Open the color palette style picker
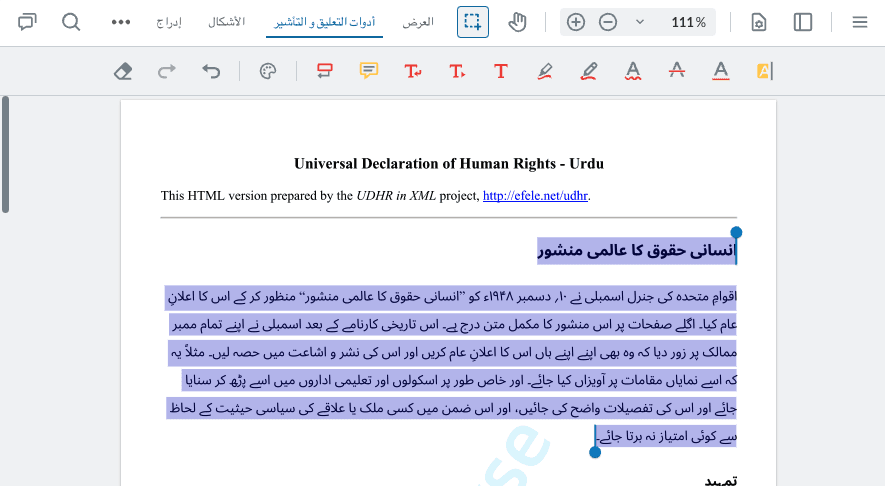This screenshot has height=486, width=885. pos(267,71)
